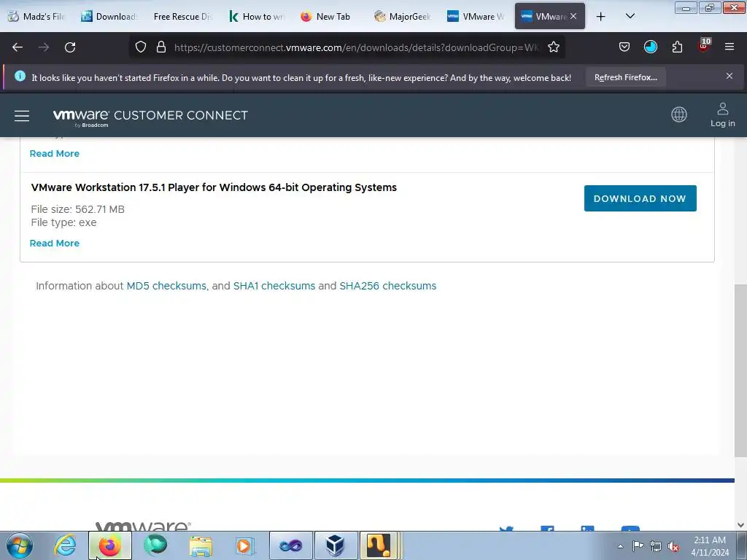
Task: Click the Firefox taskbar icon
Action: point(109,545)
